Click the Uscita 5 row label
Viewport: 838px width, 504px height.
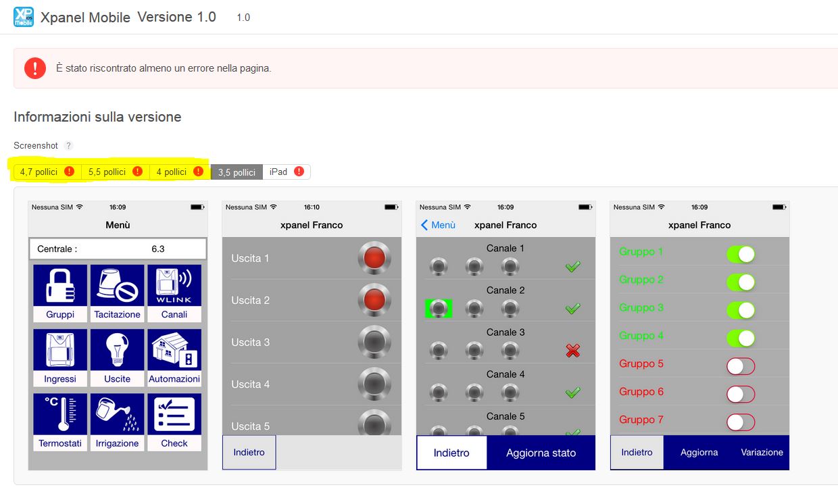coord(250,426)
